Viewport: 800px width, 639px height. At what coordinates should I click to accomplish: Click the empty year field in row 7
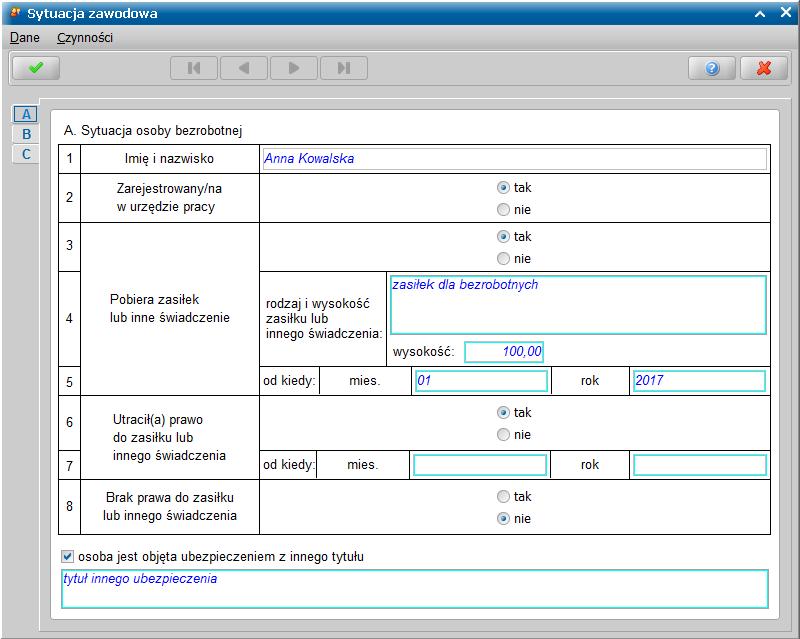699,465
